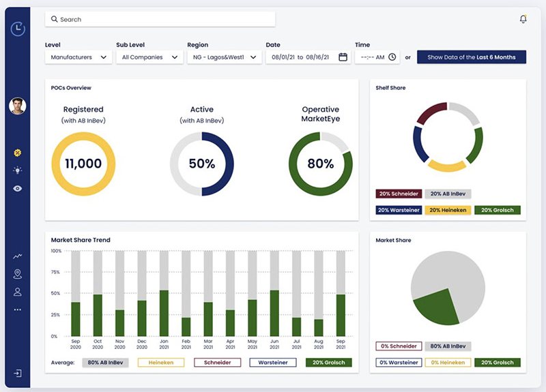Toggle the eye icon in the sidebar

(x=18, y=189)
